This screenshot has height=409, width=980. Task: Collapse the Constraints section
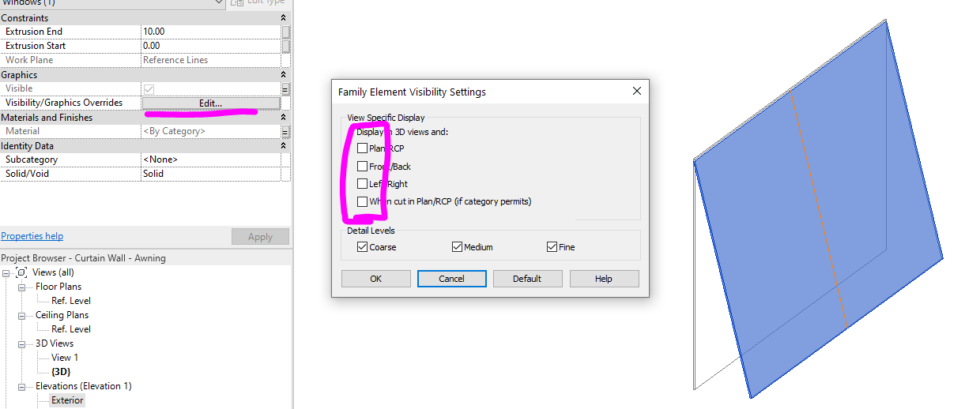tap(284, 17)
